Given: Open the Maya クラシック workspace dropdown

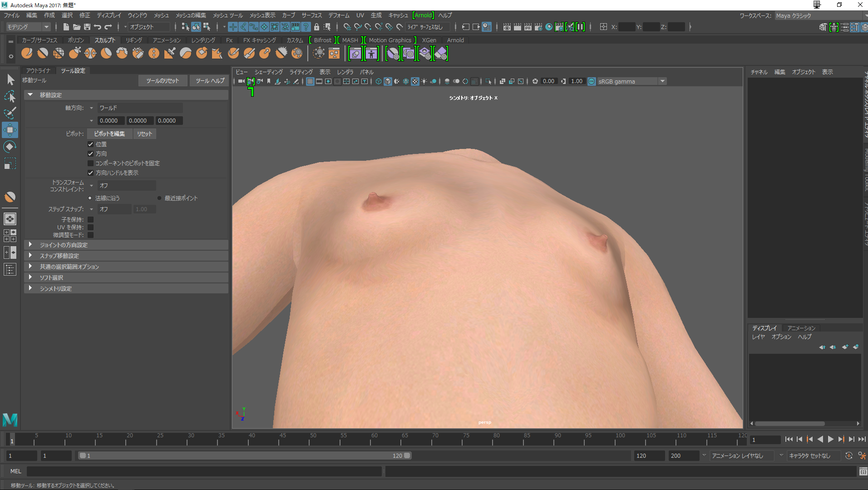Looking at the screenshot, I should [820, 15].
